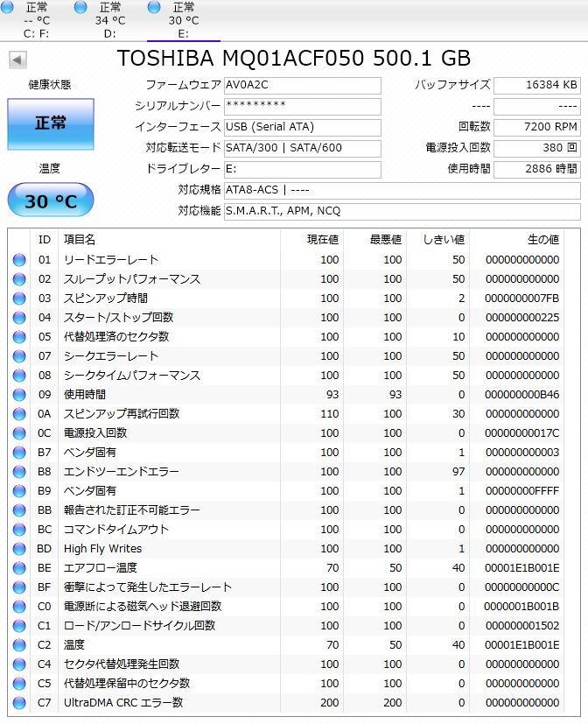The width and height of the screenshot is (588, 724).
Task: Click the status icon for C0 電源断による磁気ヘッド退避回数
Action: click(x=19, y=607)
